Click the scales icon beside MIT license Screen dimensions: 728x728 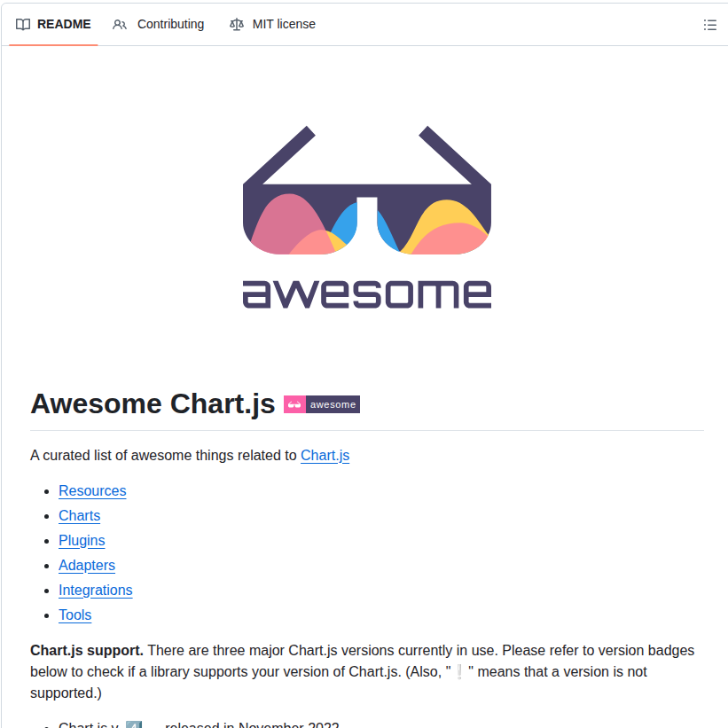237,25
